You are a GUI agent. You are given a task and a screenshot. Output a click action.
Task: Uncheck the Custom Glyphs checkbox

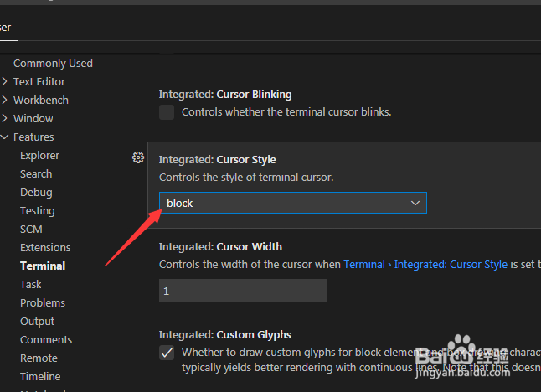(167, 353)
